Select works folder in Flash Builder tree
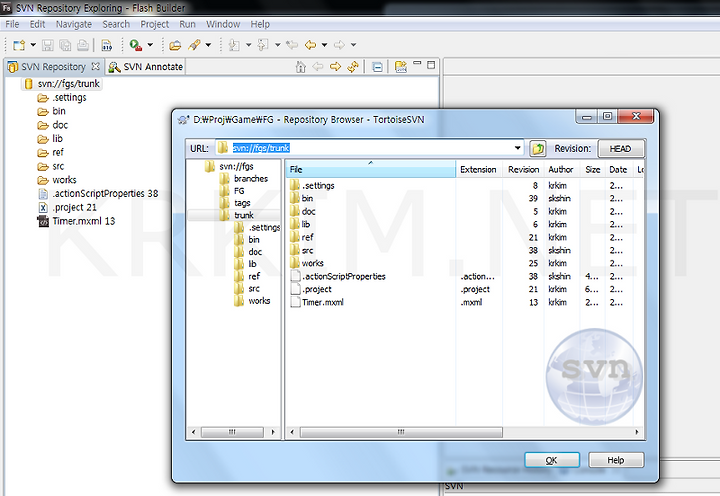This screenshot has height=496, width=720. point(64,180)
